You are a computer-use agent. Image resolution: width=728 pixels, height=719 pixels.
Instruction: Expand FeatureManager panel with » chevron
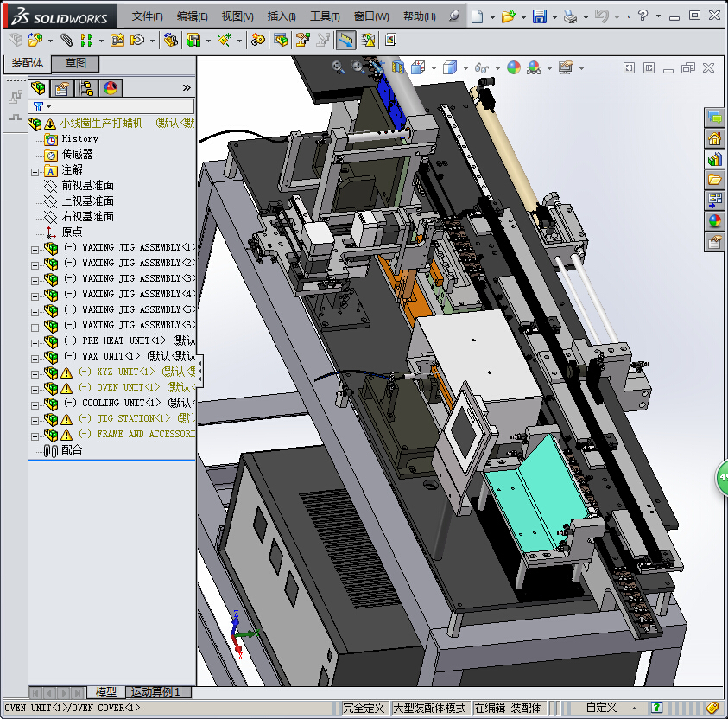[187, 88]
